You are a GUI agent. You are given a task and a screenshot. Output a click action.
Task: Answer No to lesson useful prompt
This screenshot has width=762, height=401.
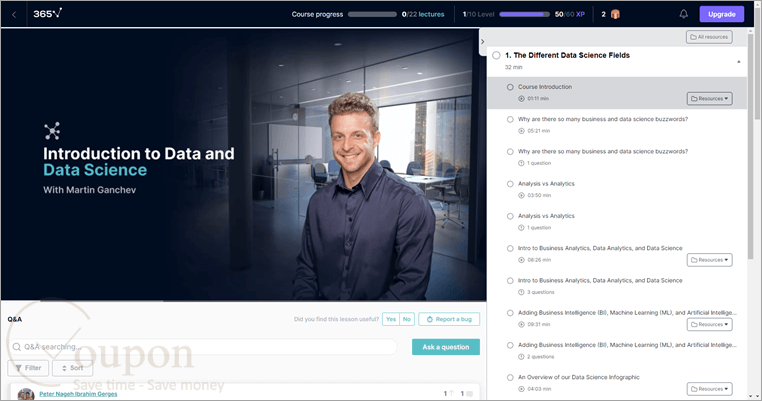point(407,319)
